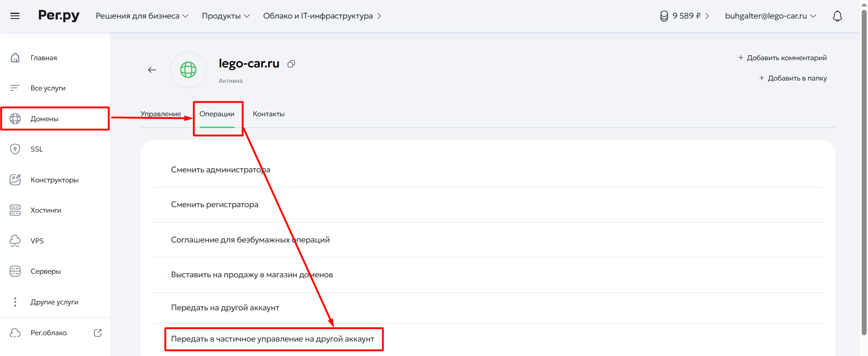The width and height of the screenshot is (868, 356).
Task: Open SSL shield icon in sidebar
Action: point(15,149)
